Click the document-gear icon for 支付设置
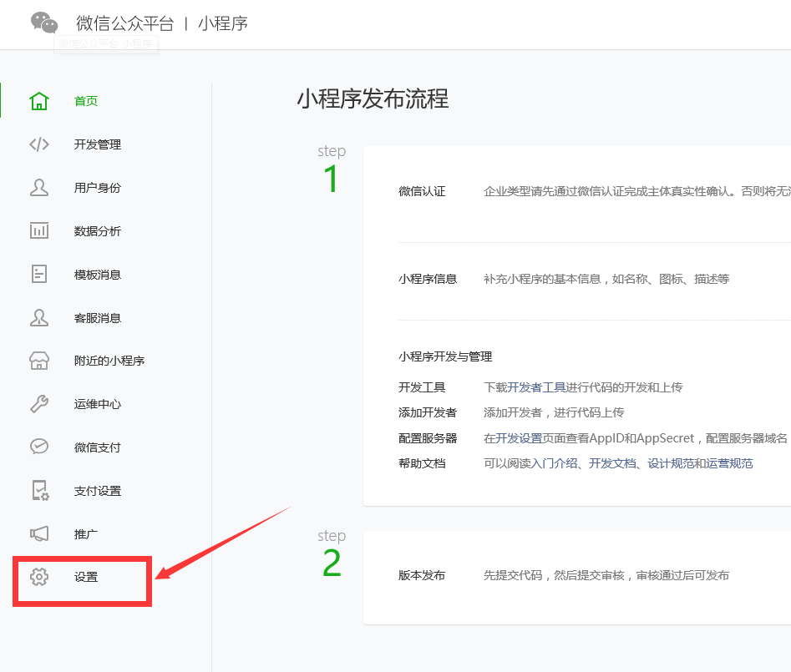 point(40,491)
